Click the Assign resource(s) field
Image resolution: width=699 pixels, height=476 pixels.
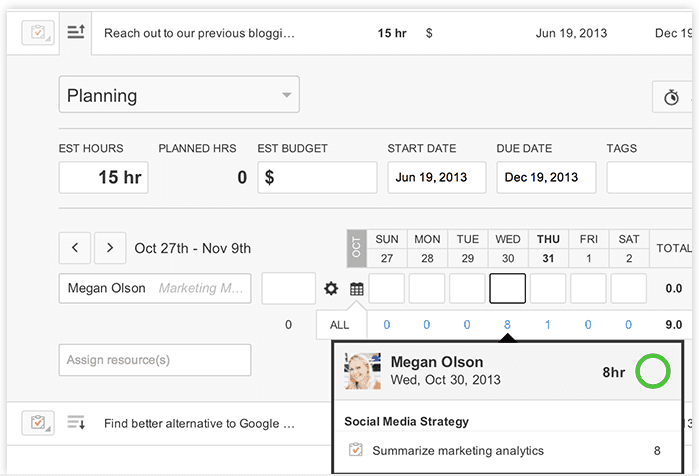point(155,360)
